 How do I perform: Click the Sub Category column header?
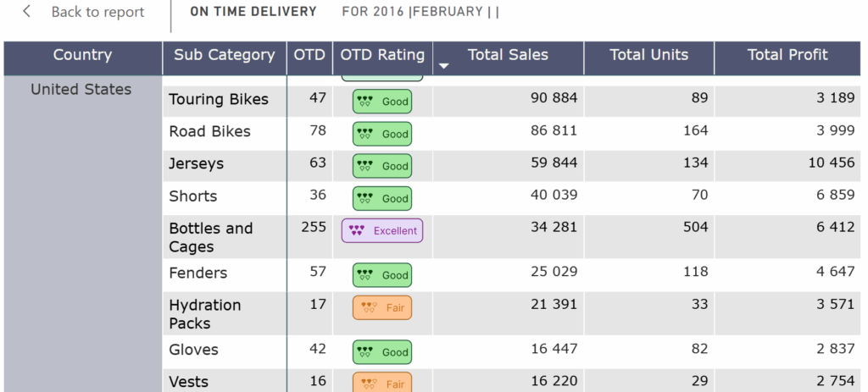[225, 55]
